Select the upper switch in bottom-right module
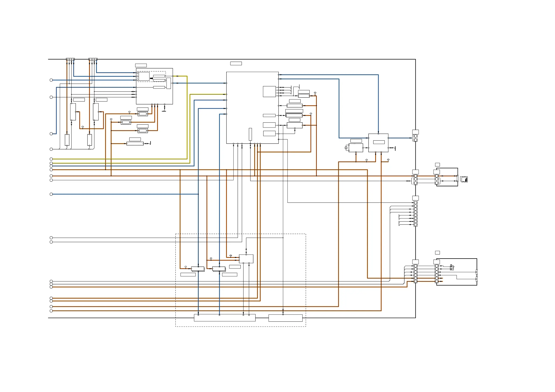The height and width of the screenshot is (392, 555). coord(476,272)
